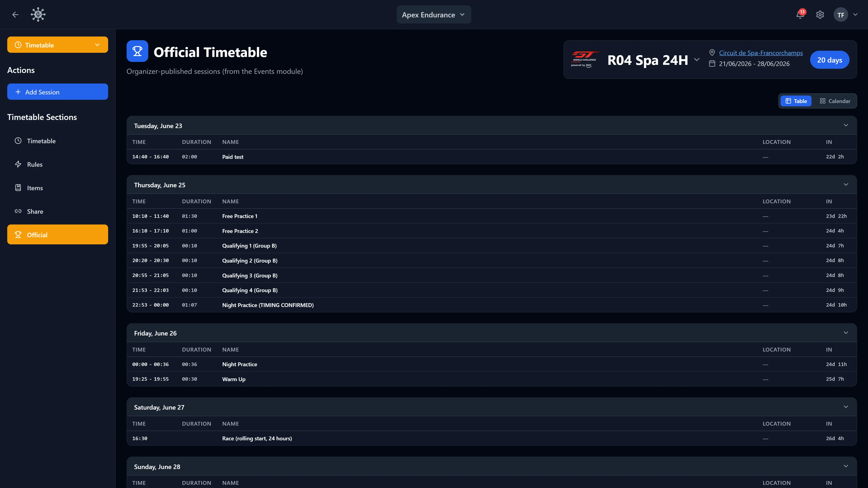Screen dimensions: 868x488
Task: Switch to Table view
Action: [796, 101]
